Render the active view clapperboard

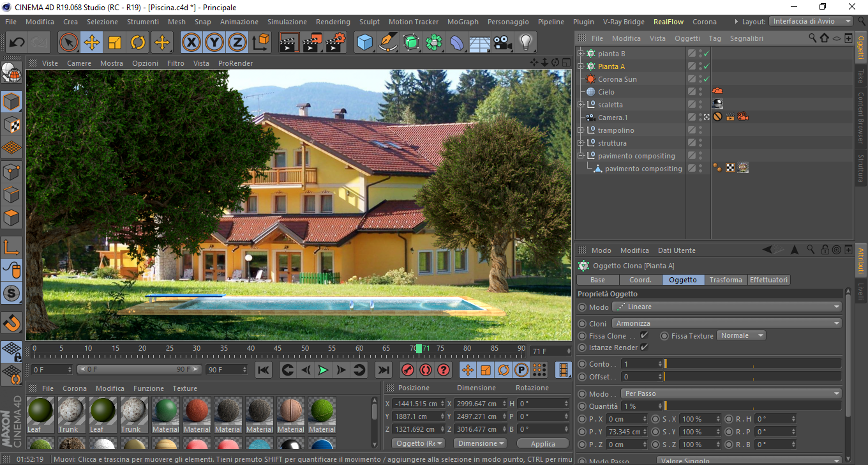[290, 43]
